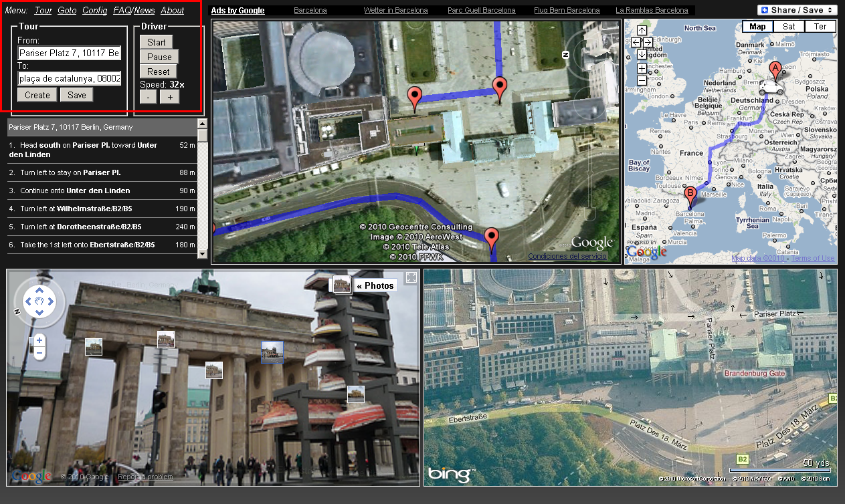Image resolution: width=845 pixels, height=504 pixels.
Task: Rotate Street View right using navigation arrow
Action: click(x=51, y=302)
